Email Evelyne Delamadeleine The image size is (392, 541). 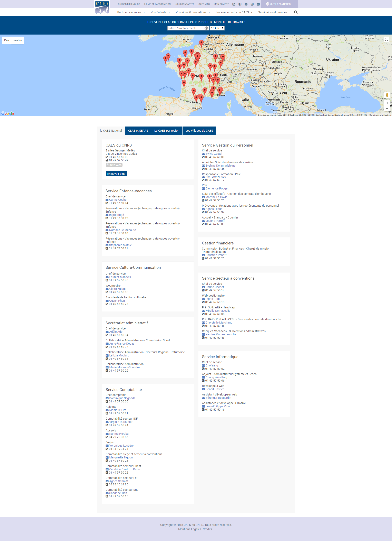220,166
